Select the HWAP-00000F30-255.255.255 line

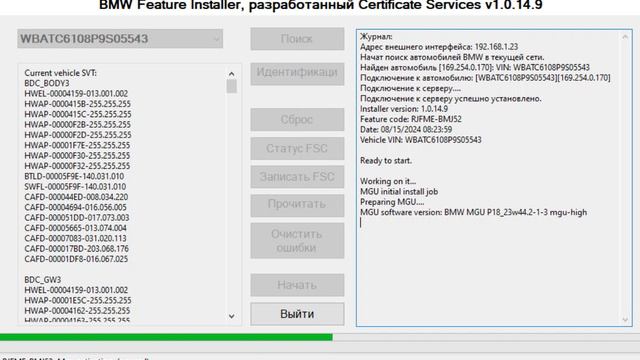pos(77,156)
